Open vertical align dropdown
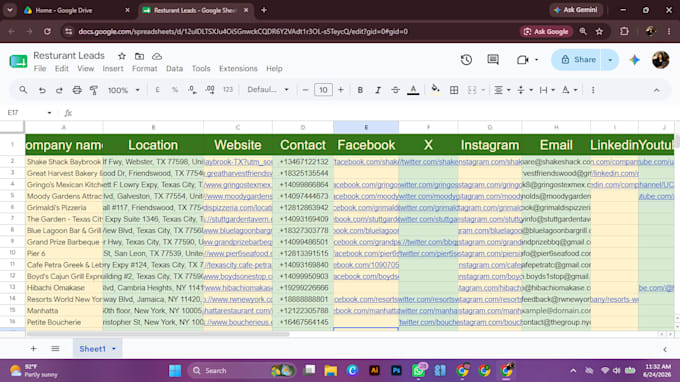Image resolution: width=680 pixels, height=382 pixels. point(525,90)
